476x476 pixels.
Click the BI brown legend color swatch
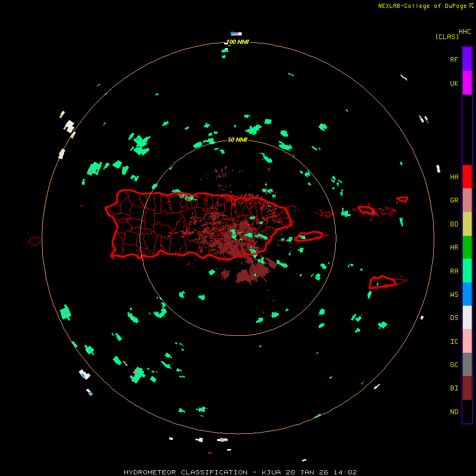coord(467,388)
